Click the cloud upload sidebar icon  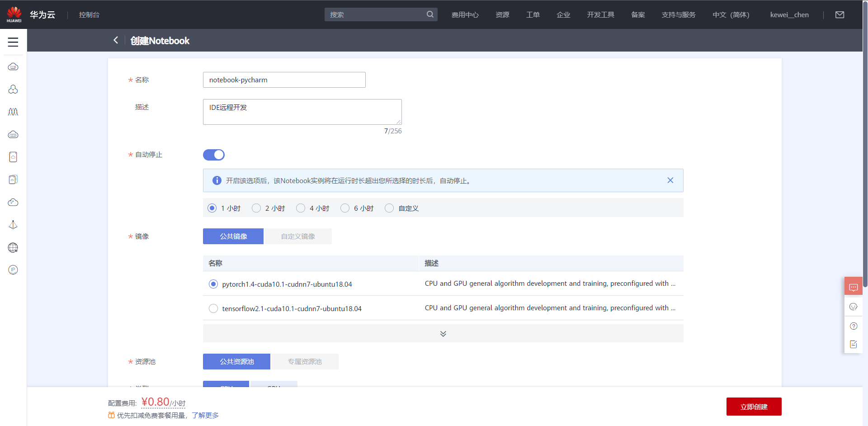coord(13,202)
